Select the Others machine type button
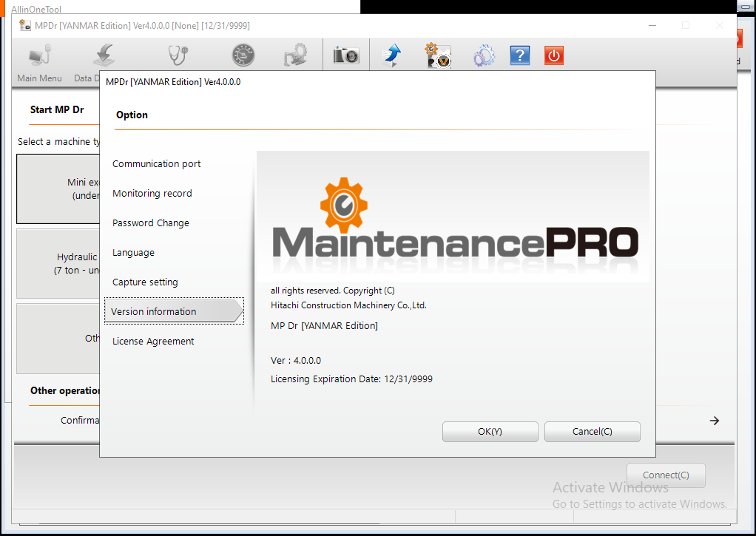This screenshot has width=756, height=536. click(58, 339)
